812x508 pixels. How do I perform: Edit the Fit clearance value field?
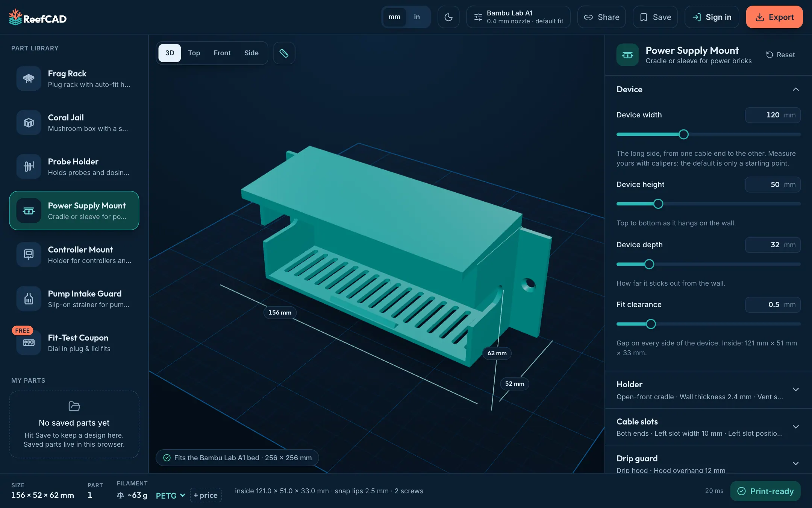pyautogui.click(x=773, y=305)
